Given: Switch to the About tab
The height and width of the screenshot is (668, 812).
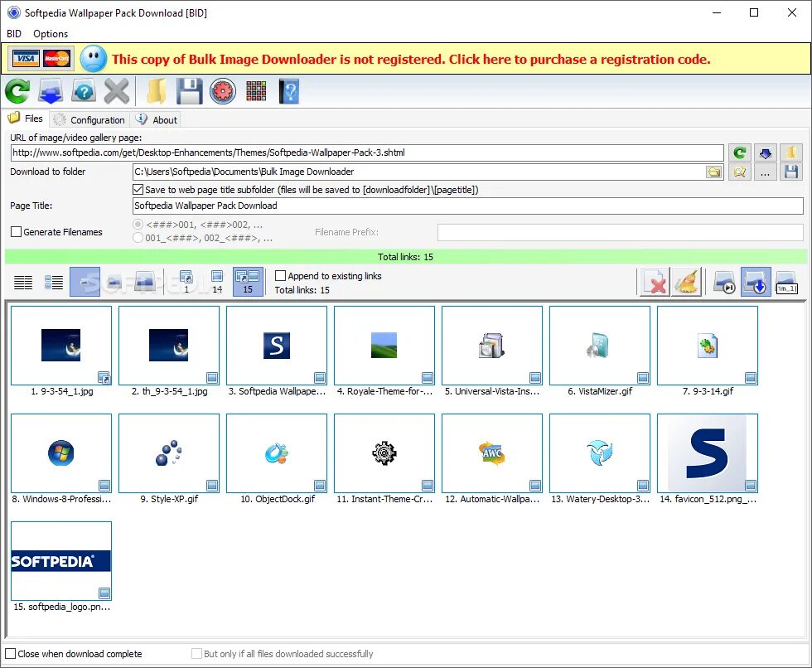Looking at the screenshot, I should point(157,119).
